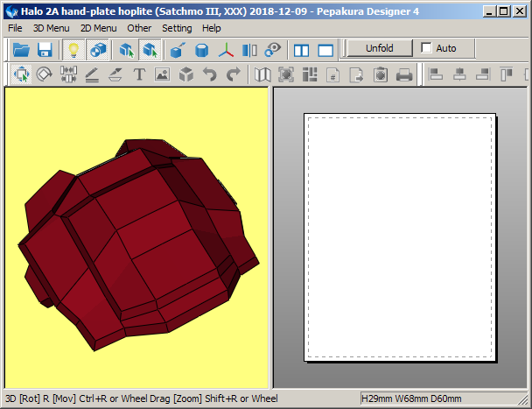
Task: Select the text T tool
Action: click(139, 74)
